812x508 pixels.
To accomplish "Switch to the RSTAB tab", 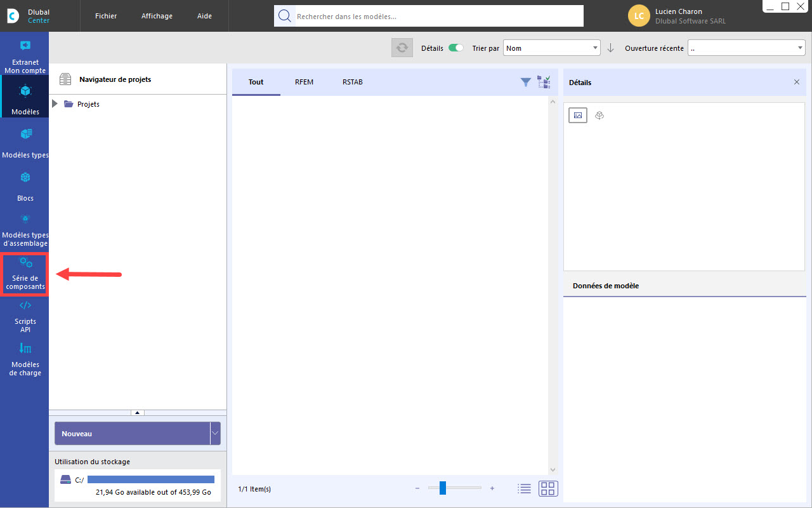I will (x=353, y=82).
